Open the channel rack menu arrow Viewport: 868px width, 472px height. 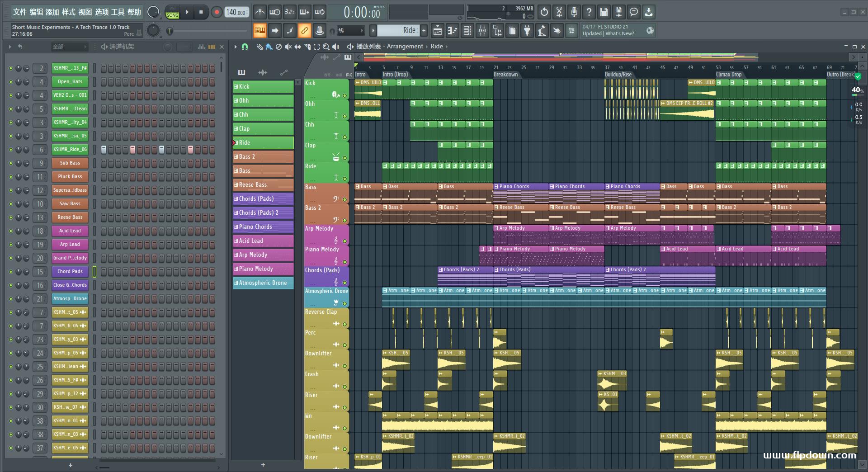[10, 47]
